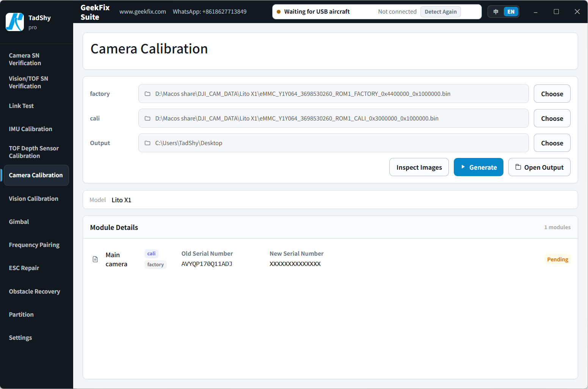This screenshot has height=389, width=588.
Task: Click Inspect Images button
Action: coord(419,167)
